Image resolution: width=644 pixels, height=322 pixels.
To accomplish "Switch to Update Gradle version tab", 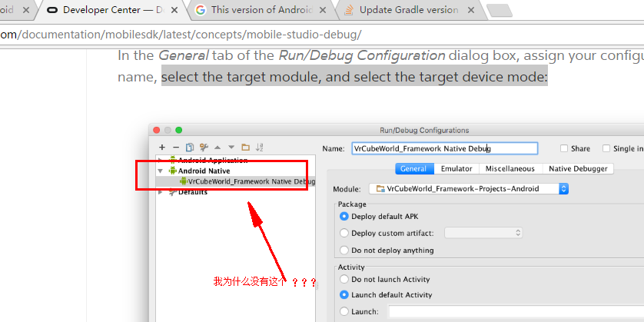I will click(x=409, y=10).
